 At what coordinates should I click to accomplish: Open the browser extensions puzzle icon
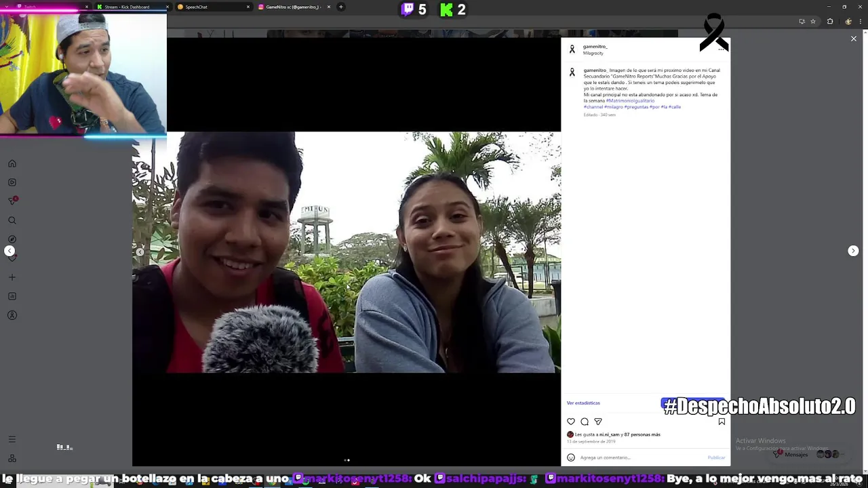click(x=830, y=21)
